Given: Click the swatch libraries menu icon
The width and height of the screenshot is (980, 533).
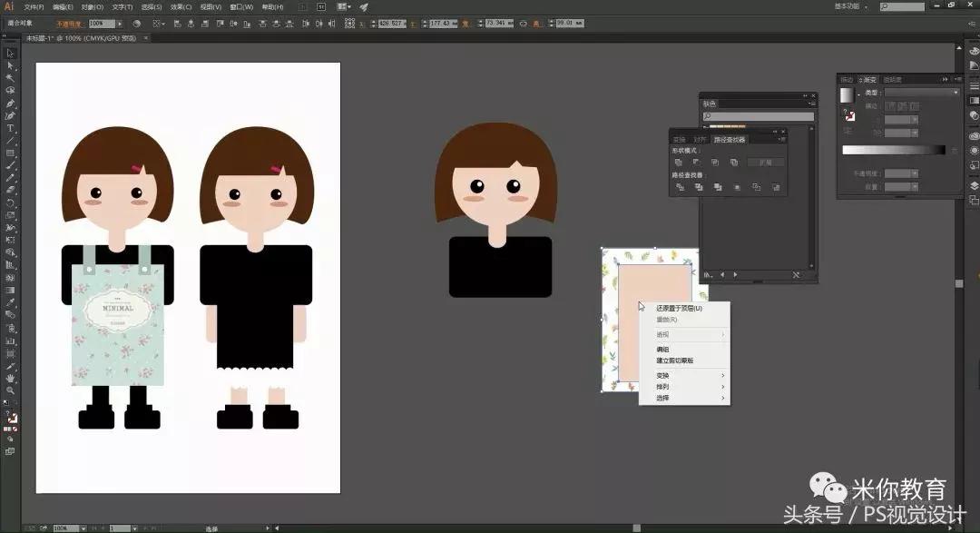Looking at the screenshot, I should pyautogui.click(x=708, y=274).
